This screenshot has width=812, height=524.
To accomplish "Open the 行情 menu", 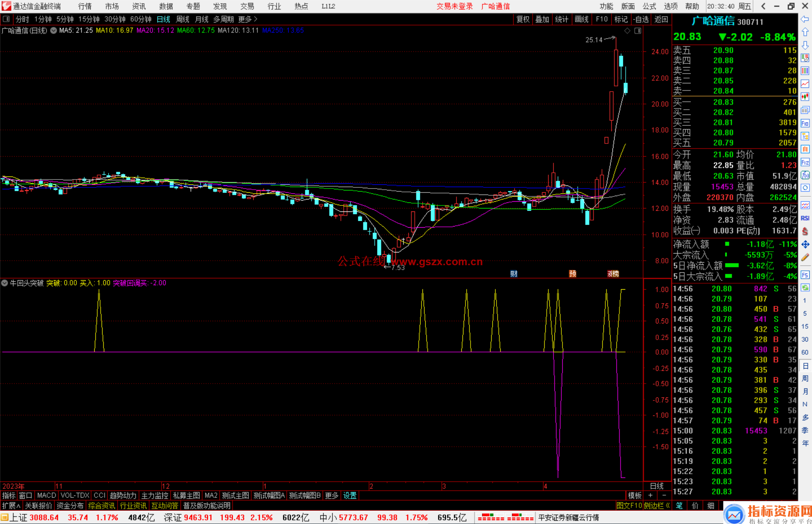I will pyautogui.click(x=85, y=6).
